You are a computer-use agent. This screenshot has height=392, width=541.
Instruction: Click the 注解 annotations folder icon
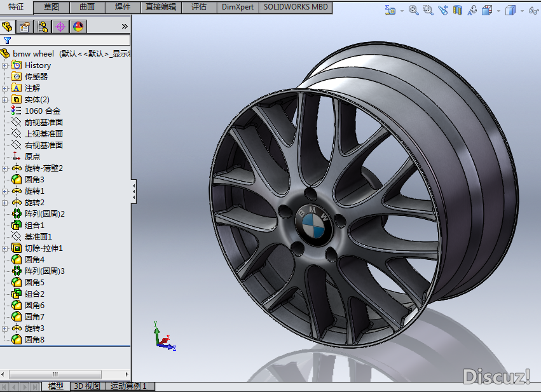(x=17, y=88)
